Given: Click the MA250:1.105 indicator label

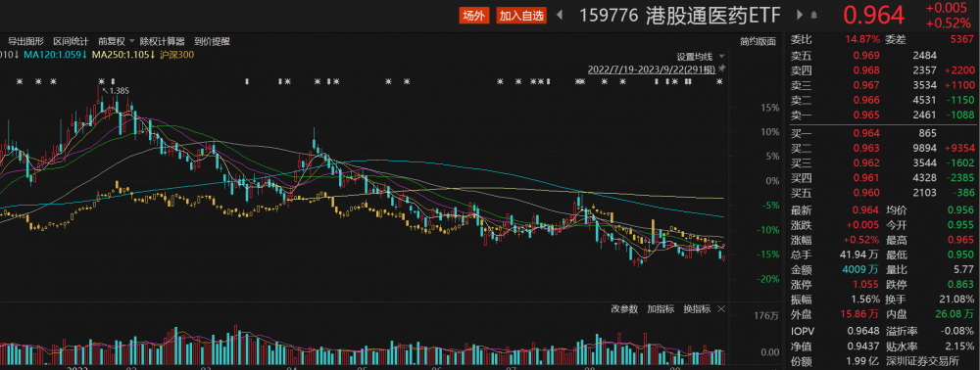Looking at the screenshot, I should tap(124, 55).
